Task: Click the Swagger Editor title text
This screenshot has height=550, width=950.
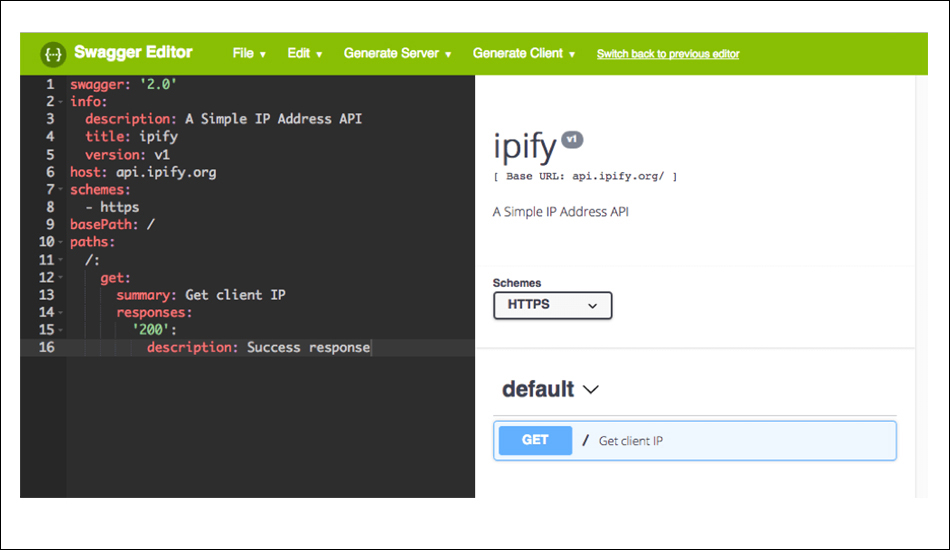Action: coord(133,53)
